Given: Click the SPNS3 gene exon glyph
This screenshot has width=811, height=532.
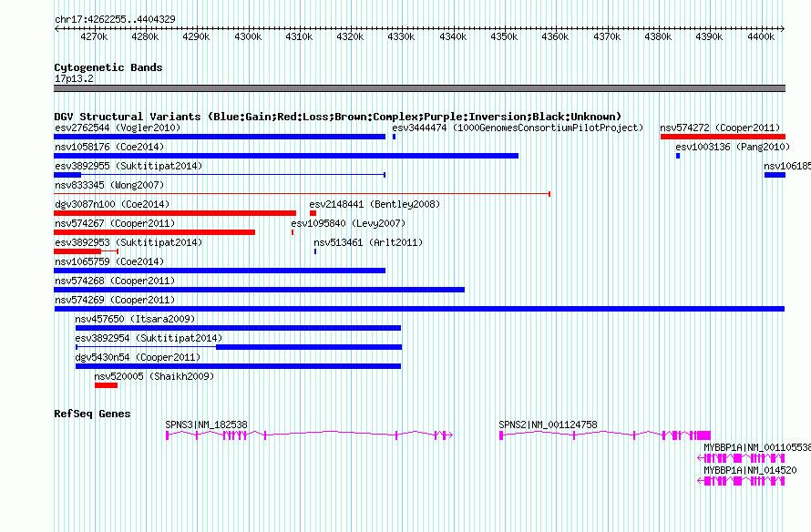Looking at the screenshot, I should (x=309, y=435).
